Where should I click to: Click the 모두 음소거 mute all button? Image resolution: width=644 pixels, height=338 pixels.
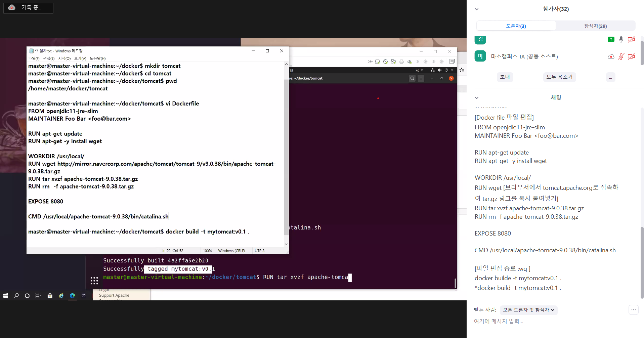point(559,77)
